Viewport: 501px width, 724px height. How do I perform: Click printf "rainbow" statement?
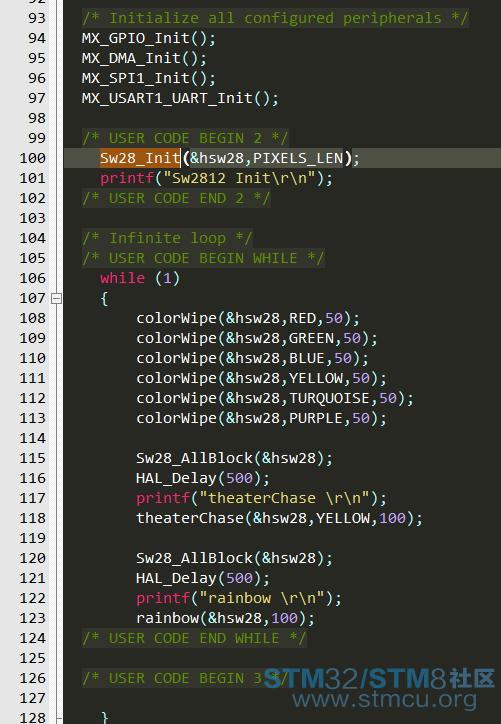(x=239, y=598)
